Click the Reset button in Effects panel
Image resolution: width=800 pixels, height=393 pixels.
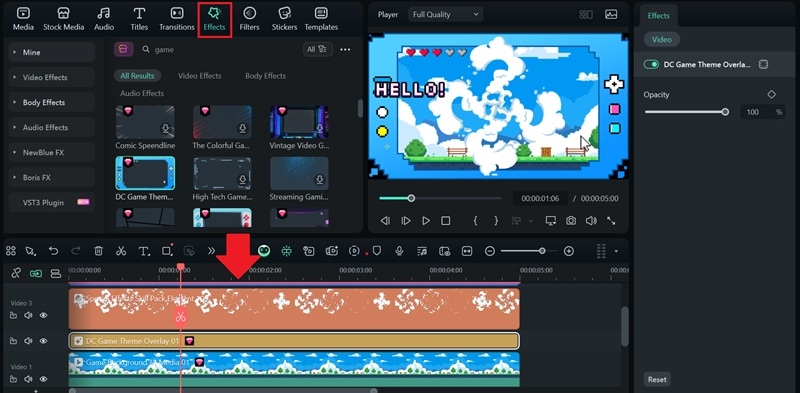(657, 379)
